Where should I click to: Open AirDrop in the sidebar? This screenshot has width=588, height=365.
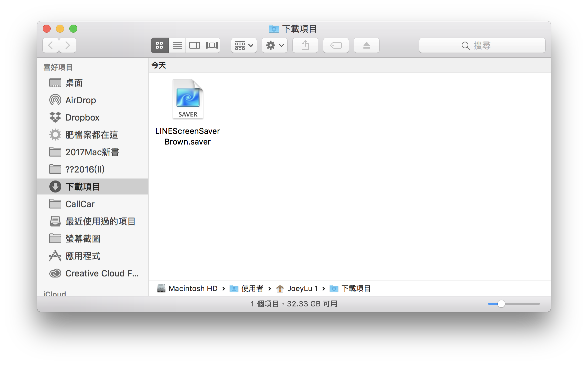pos(93,100)
